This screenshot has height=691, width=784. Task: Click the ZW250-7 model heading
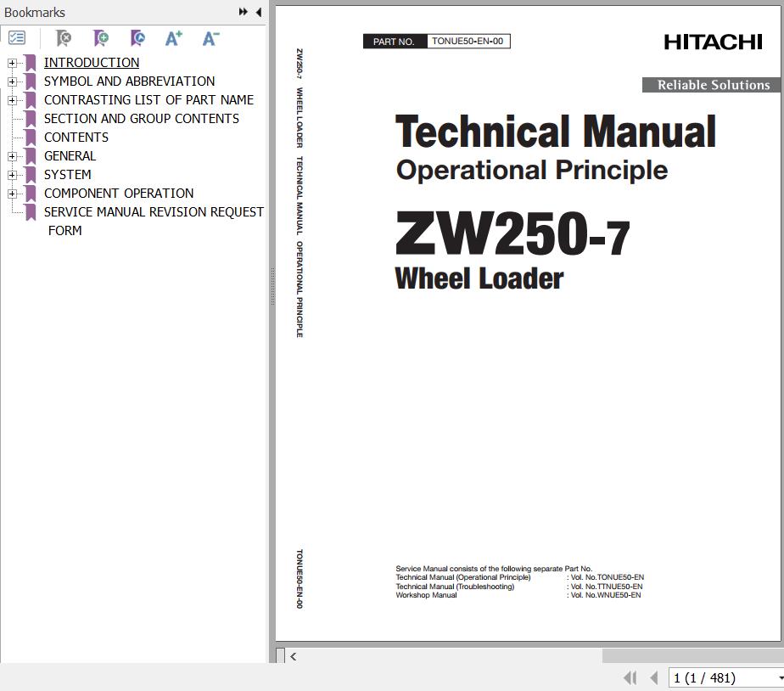(512, 233)
